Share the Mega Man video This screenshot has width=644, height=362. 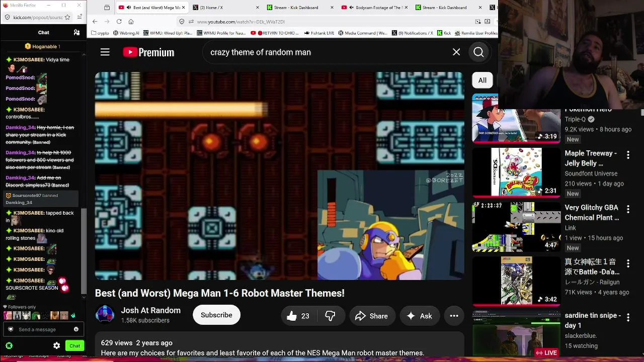pos(371,316)
